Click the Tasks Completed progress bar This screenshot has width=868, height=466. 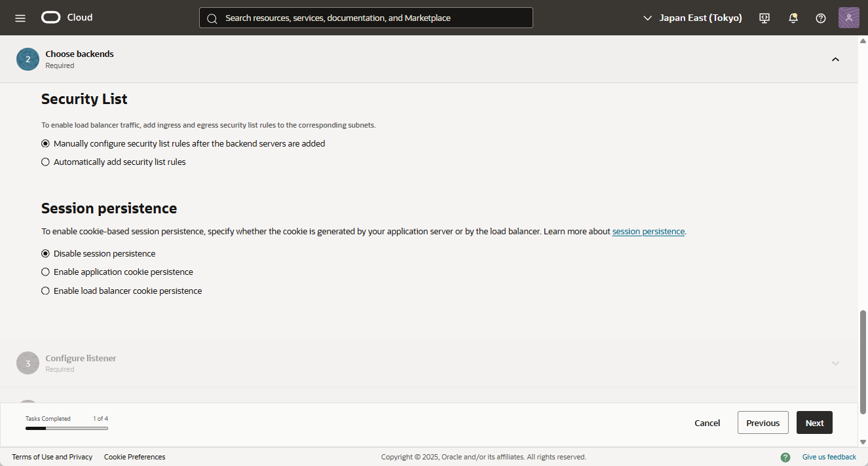pos(67,428)
